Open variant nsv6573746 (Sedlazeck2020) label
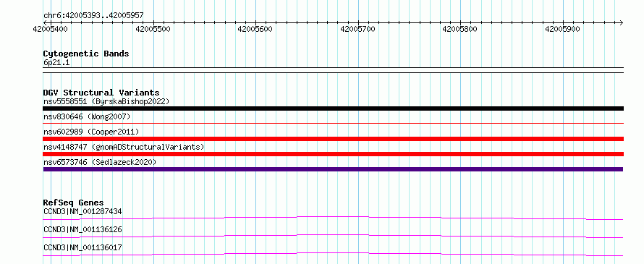This screenshot has width=644, height=264. (x=100, y=162)
